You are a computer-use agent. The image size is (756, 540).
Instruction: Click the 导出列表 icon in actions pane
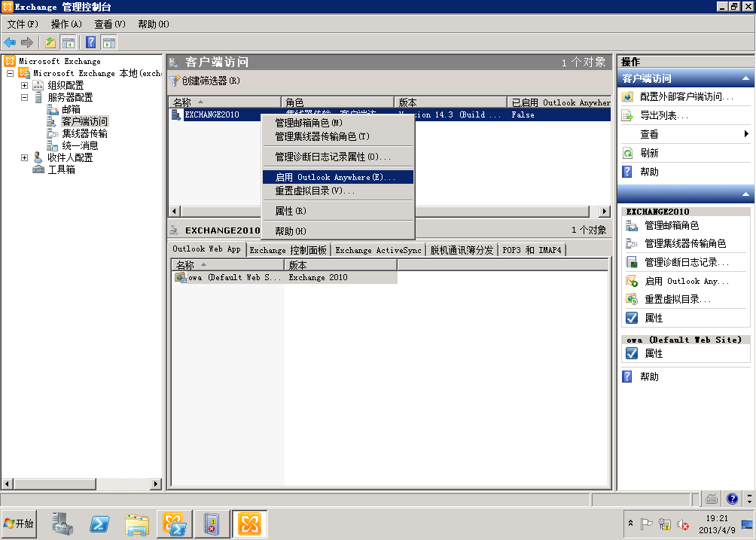627,116
